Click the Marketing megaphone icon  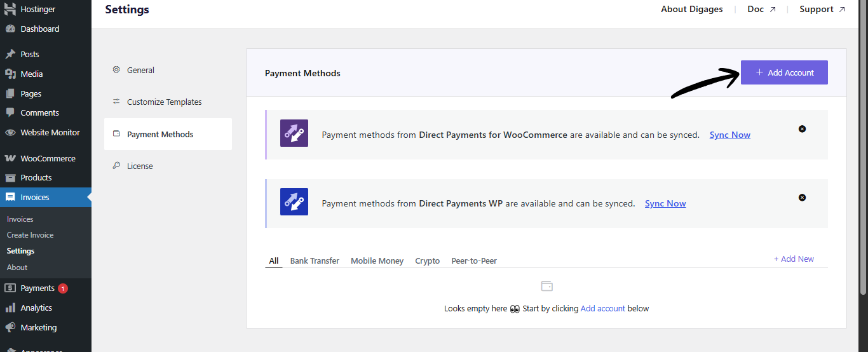pos(10,327)
